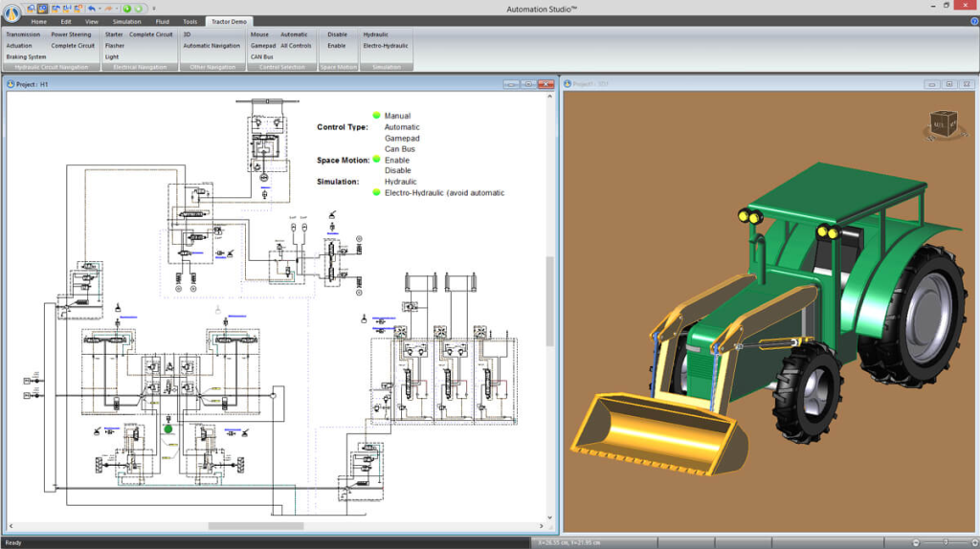Viewport: 980px width, 549px height.
Task: Select All Controls in ribbon
Action: click(x=296, y=46)
